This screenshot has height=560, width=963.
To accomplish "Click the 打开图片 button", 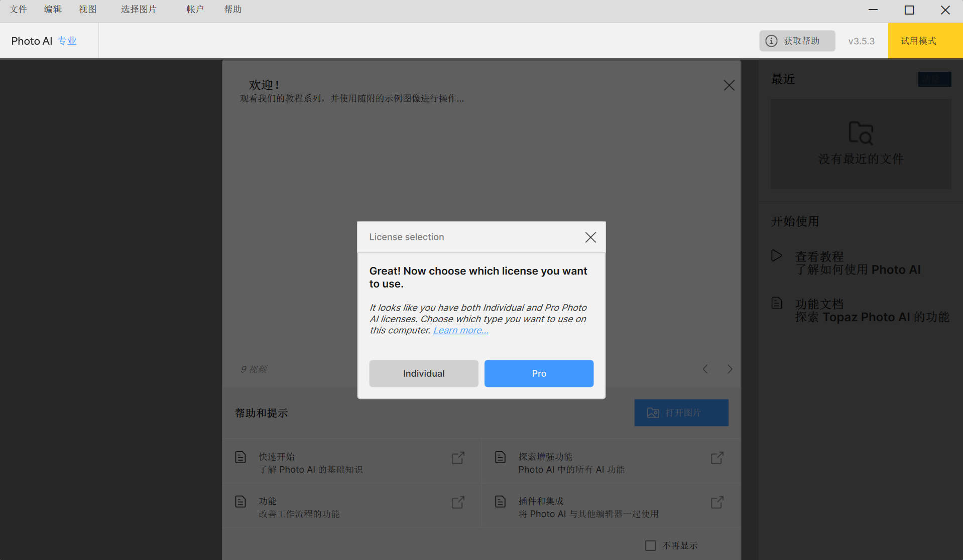I will tap(681, 412).
